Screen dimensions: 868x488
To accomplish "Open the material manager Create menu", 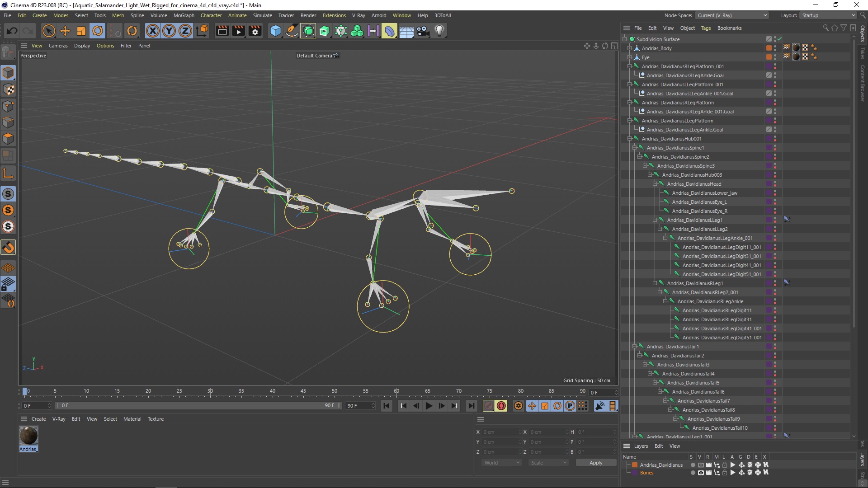I will [38, 419].
